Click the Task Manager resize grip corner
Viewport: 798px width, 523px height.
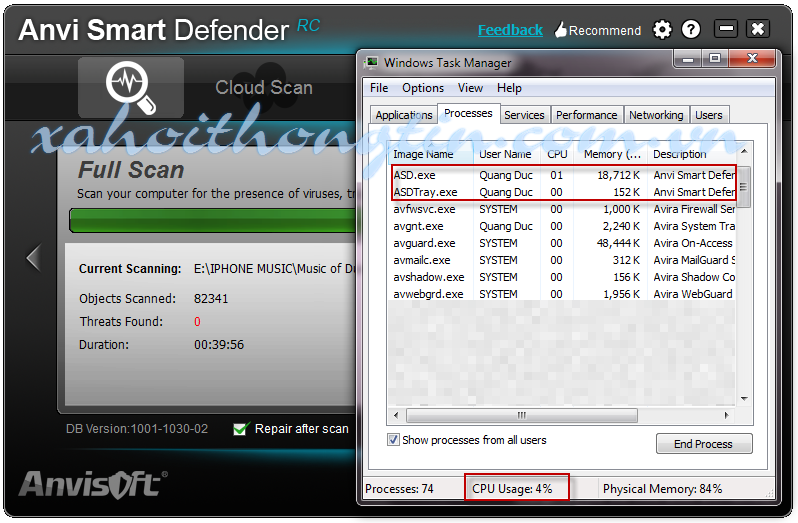coord(770,493)
